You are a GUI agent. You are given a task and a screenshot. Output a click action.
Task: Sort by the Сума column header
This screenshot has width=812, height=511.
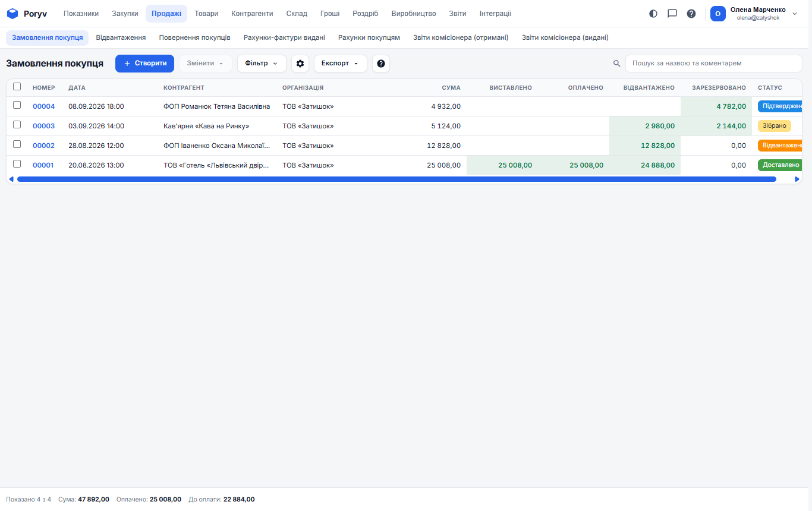(x=451, y=88)
